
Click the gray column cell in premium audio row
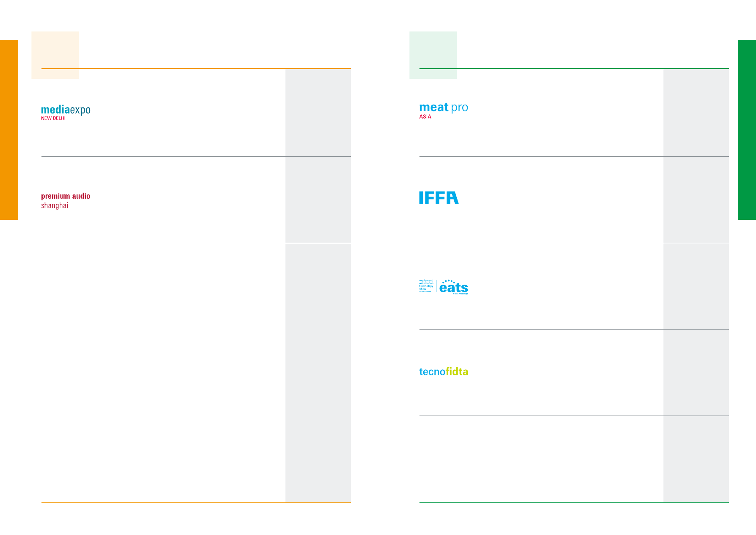click(318, 200)
